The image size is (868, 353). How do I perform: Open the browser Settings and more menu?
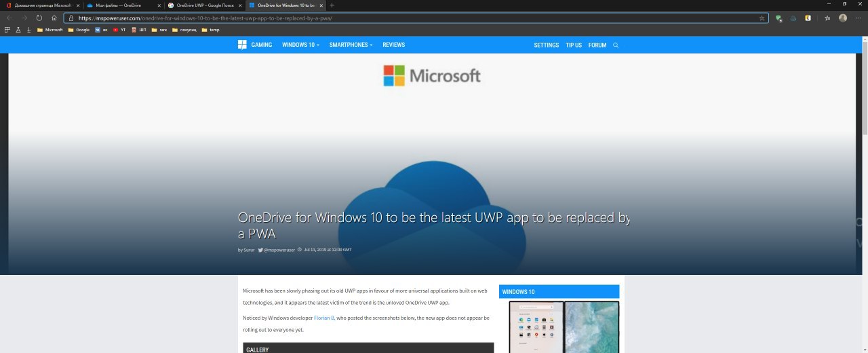[858, 18]
